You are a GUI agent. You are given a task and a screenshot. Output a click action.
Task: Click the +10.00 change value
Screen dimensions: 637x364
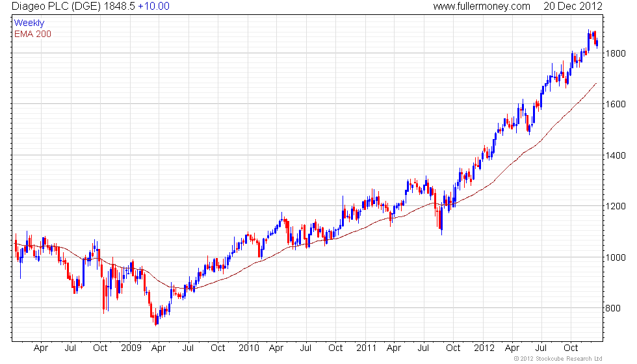pyautogui.click(x=153, y=6)
